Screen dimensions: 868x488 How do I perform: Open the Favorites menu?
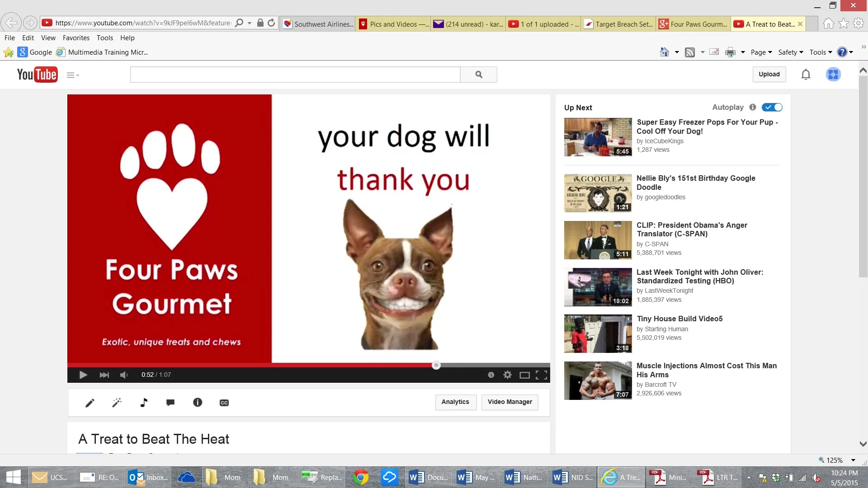click(76, 38)
